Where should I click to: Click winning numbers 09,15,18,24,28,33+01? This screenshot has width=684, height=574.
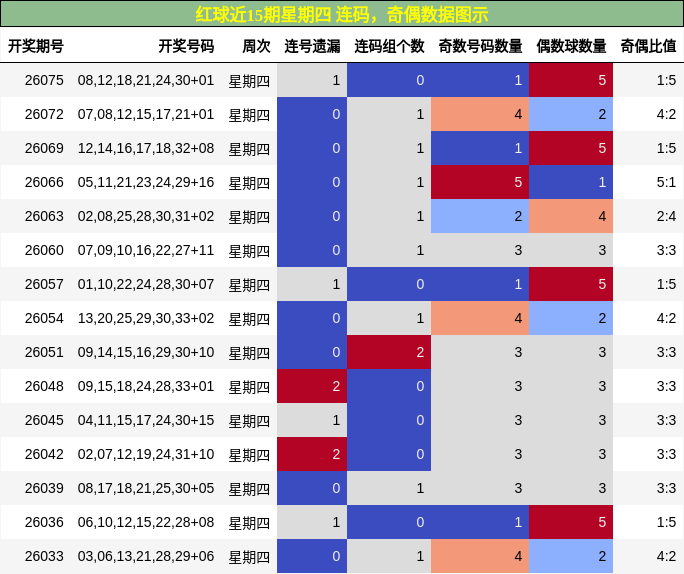[146, 386]
